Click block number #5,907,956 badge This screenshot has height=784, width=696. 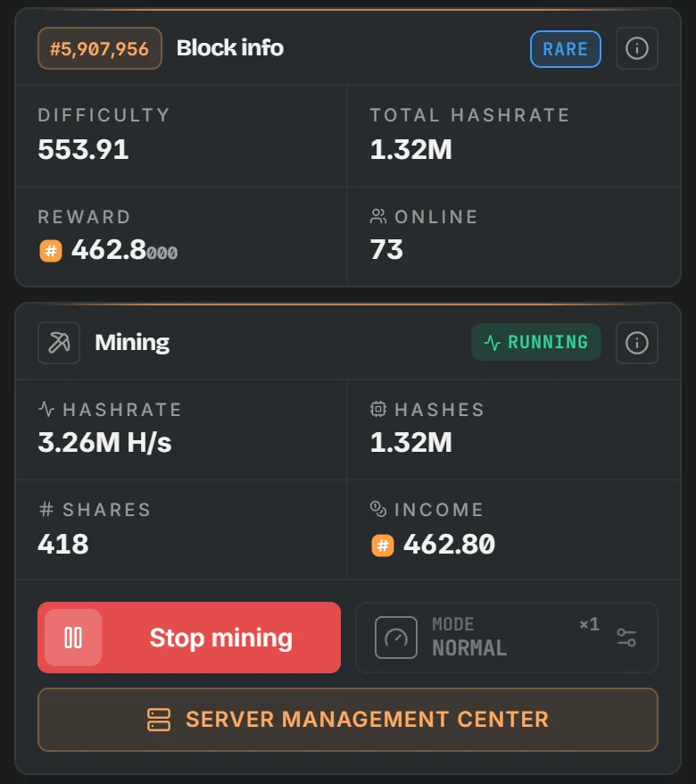(x=99, y=48)
